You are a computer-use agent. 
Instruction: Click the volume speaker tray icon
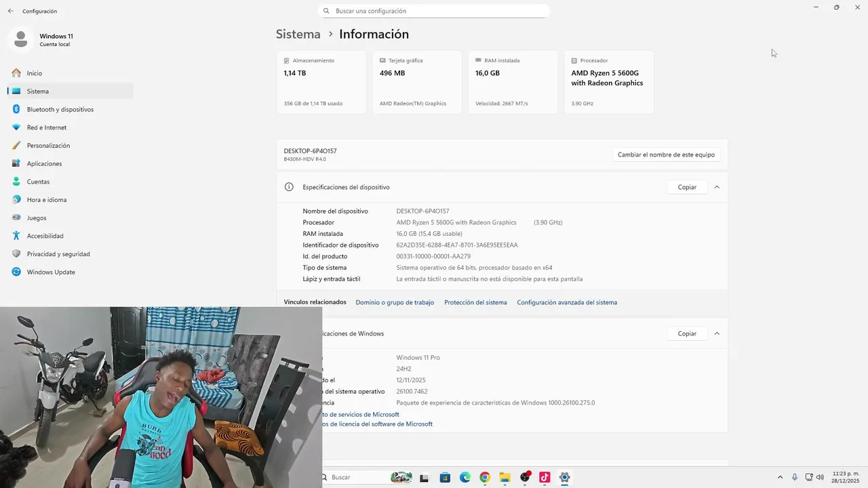820,477
